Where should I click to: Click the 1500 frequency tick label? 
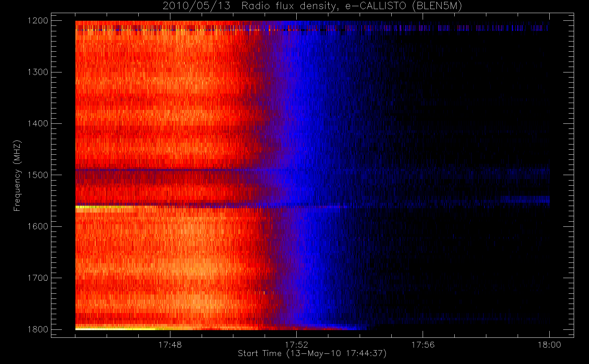(x=38, y=175)
